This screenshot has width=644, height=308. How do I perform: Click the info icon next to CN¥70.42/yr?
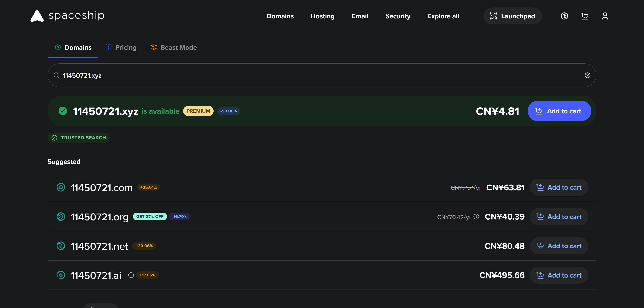tap(476, 217)
